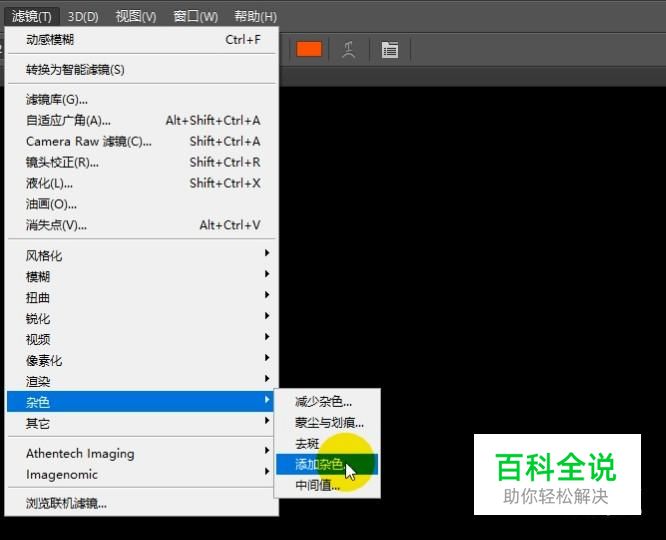Open the 3D(D) menu
The height and width of the screenshot is (540, 666).
point(83,16)
